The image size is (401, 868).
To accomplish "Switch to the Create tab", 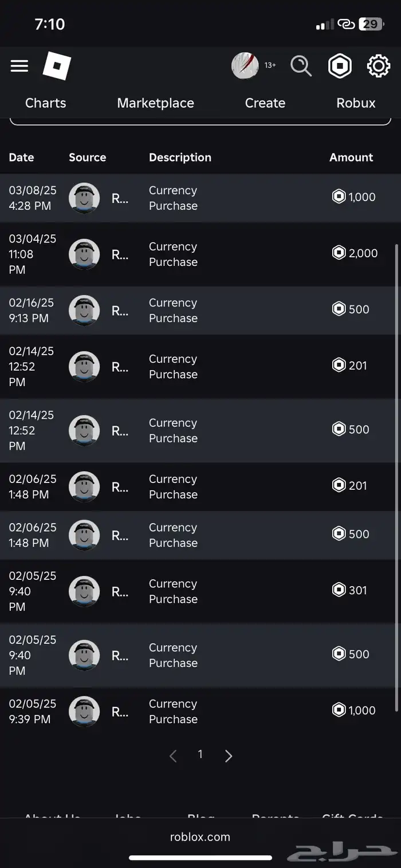I will click(265, 103).
